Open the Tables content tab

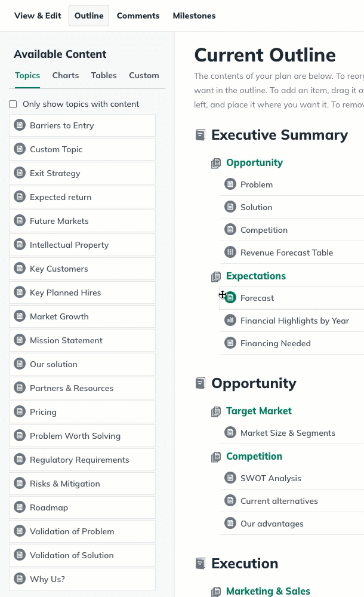pyautogui.click(x=104, y=75)
